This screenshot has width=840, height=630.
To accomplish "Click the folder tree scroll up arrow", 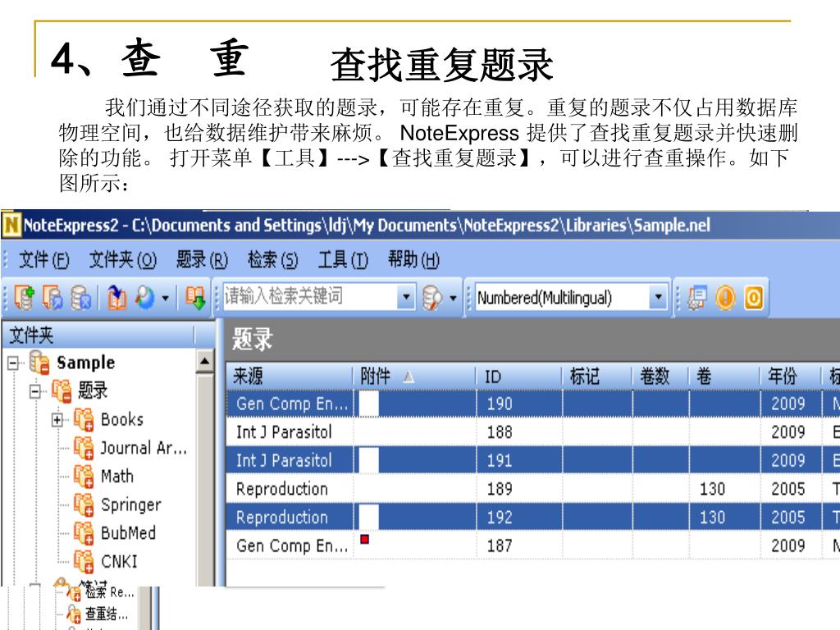I will point(204,361).
